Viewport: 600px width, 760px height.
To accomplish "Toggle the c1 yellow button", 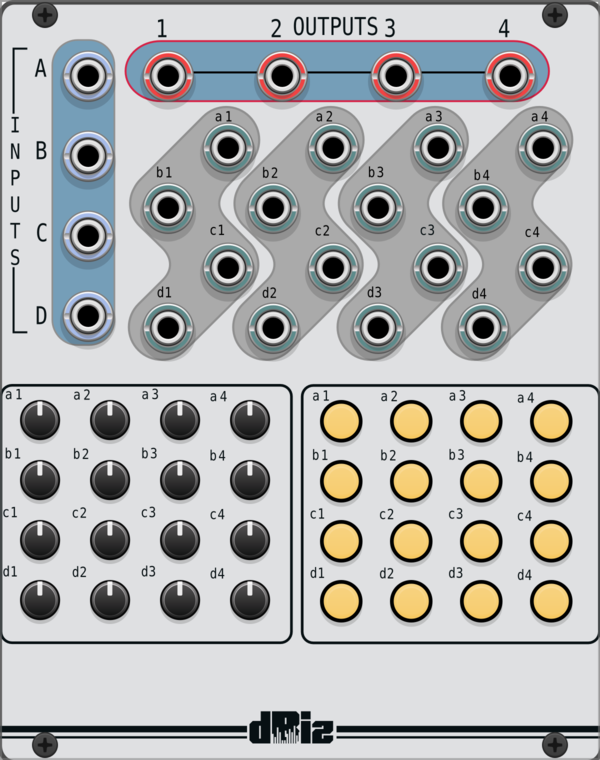I will [341, 541].
